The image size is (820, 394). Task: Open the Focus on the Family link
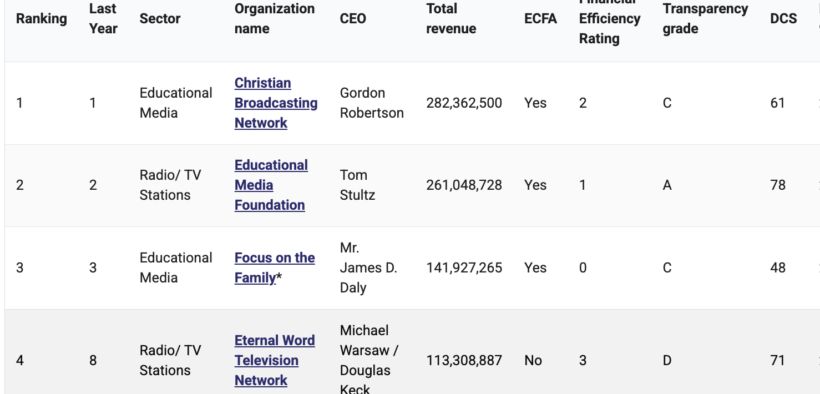[275, 267]
